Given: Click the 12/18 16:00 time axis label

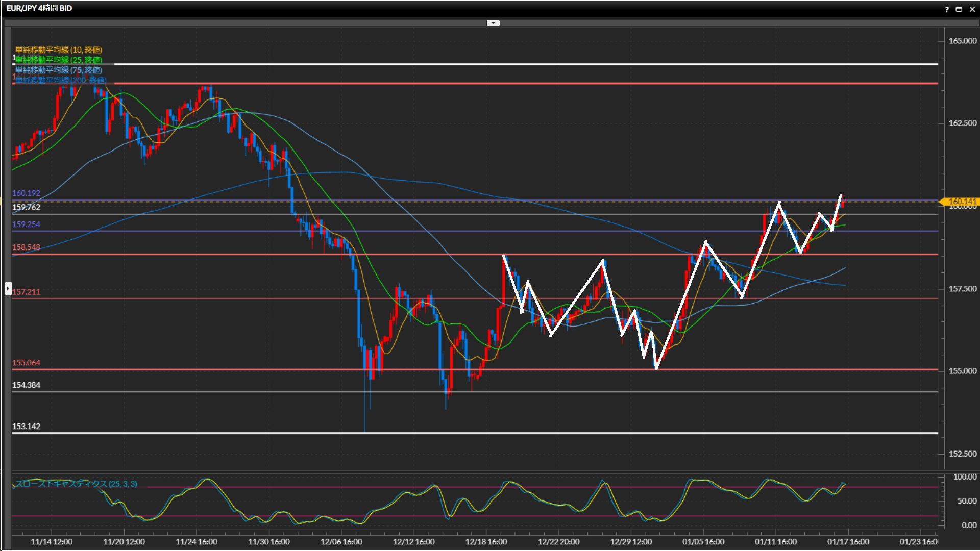Looking at the screenshot, I should pyautogui.click(x=486, y=542).
